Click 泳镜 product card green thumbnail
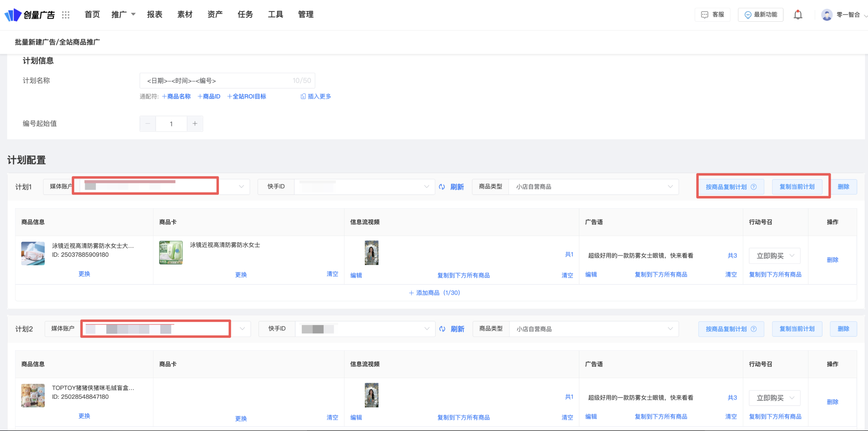 pyautogui.click(x=171, y=253)
